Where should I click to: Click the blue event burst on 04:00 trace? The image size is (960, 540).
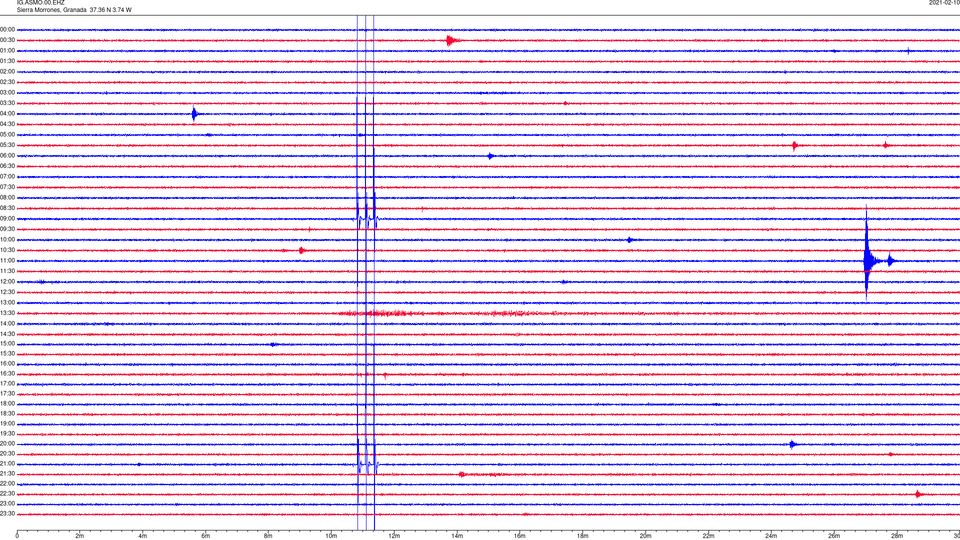(x=195, y=114)
